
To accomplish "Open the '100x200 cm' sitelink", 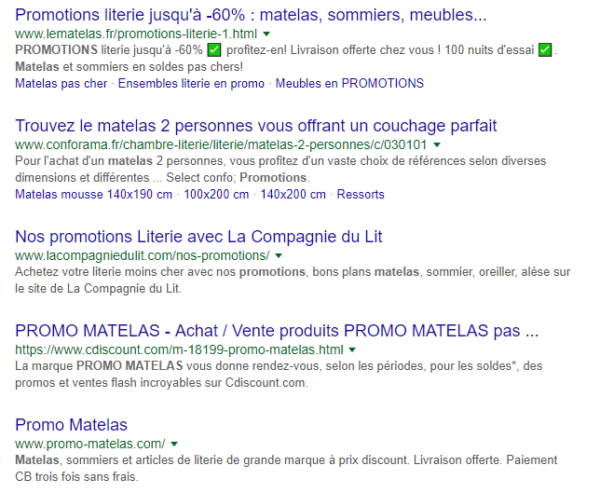I will click(x=216, y=194).
